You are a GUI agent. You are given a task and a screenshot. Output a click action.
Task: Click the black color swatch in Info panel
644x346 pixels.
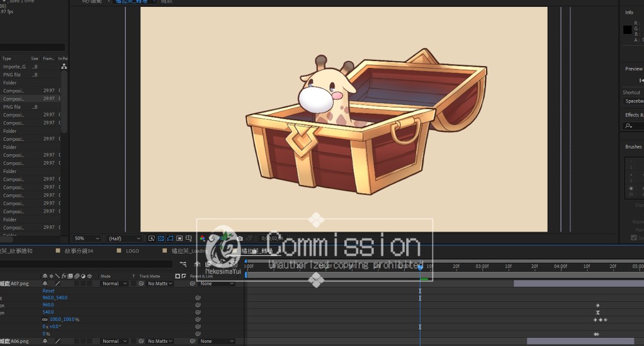[627, 30]
